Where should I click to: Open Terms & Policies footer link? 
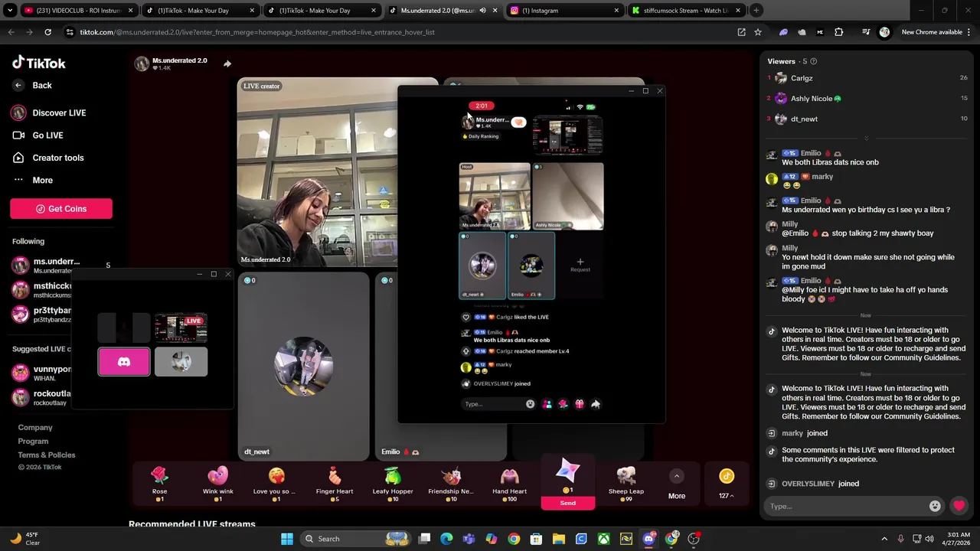tap(47, 455)
